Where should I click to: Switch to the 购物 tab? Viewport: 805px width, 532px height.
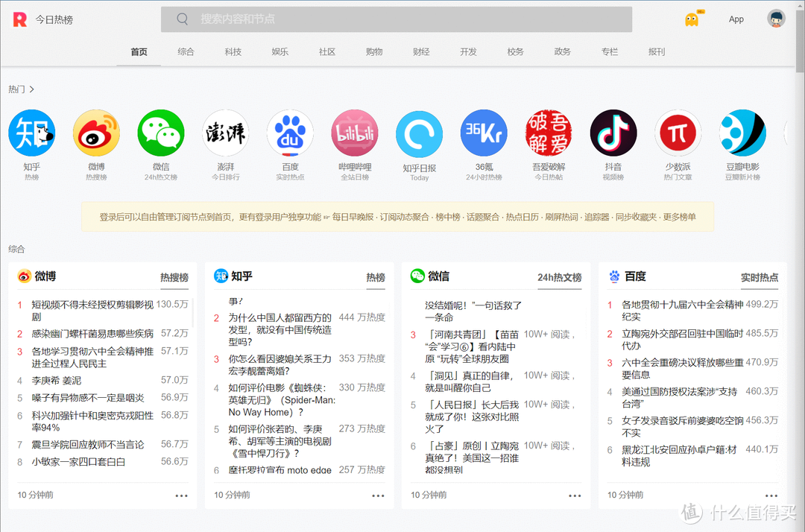pyautogui.click(x=374, y=52)
